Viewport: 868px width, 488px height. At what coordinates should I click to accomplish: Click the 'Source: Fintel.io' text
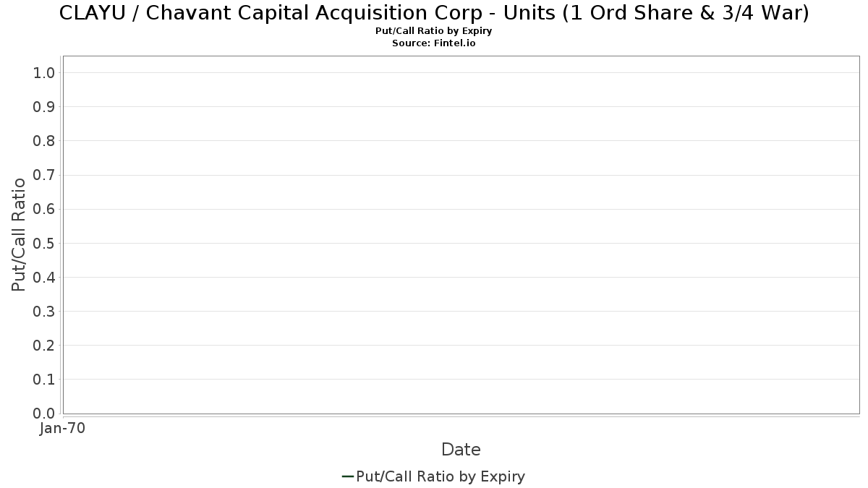point(434,43)
